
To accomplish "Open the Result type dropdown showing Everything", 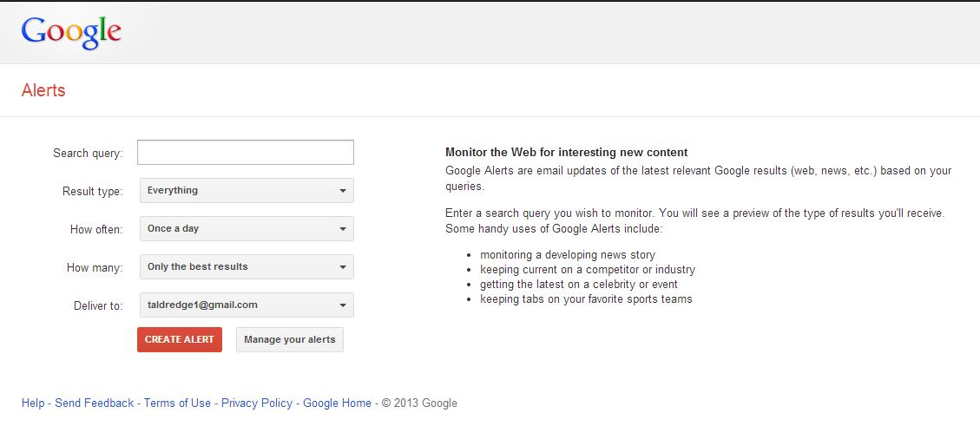I will point(247,191).
